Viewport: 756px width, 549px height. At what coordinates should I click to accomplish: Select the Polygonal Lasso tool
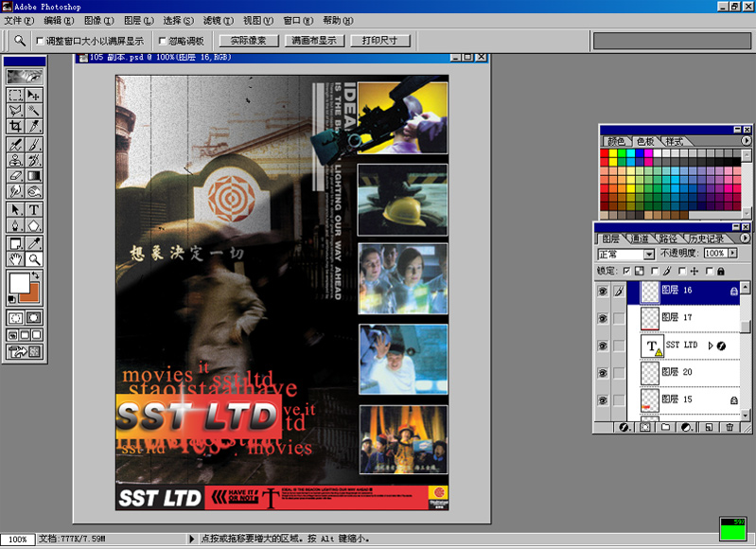pos(15,111)
